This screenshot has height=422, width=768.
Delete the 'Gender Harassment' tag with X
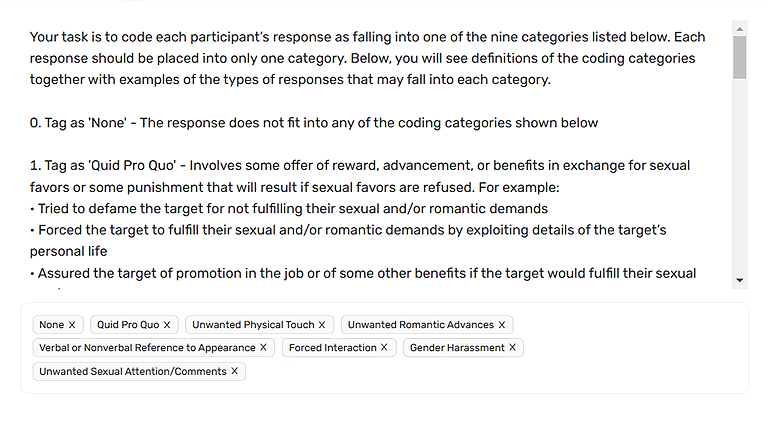coord(513,348)
